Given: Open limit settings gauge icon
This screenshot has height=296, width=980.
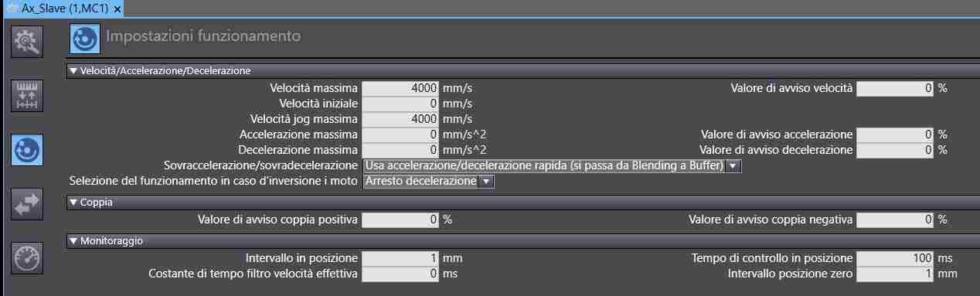Looking at the screenshot, I should coord(27,257).
